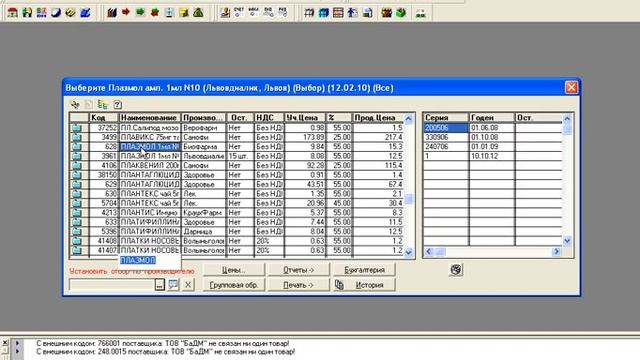Click the price cell 173.89
Screen dimensions: 640x360
pyautogui.click(x=305, y=137)
